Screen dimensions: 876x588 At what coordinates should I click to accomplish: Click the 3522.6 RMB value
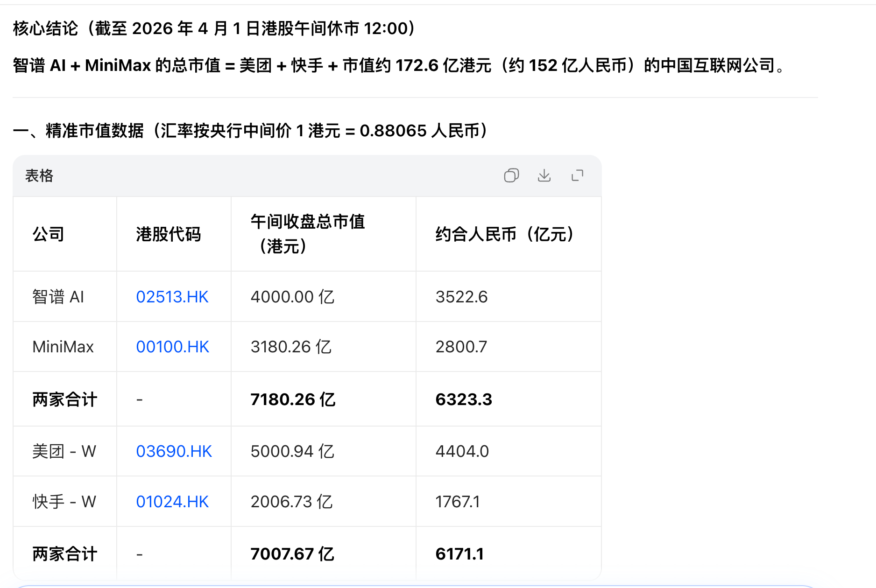click(x=461, y=297)
